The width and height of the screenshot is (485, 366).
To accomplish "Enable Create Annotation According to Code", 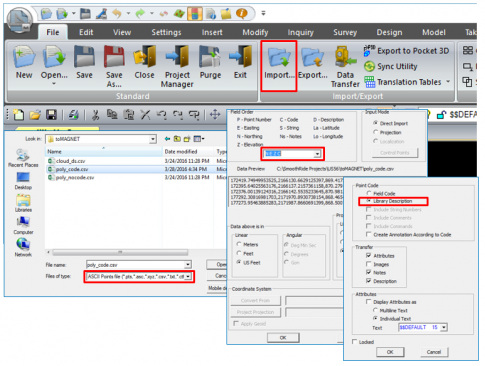I will pos(368,234).
